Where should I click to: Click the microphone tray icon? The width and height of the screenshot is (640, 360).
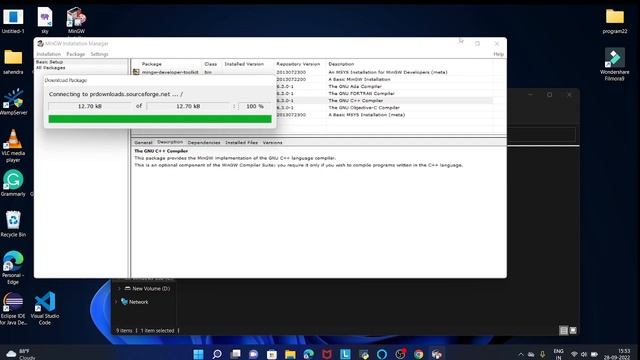(x=542, y=354)
